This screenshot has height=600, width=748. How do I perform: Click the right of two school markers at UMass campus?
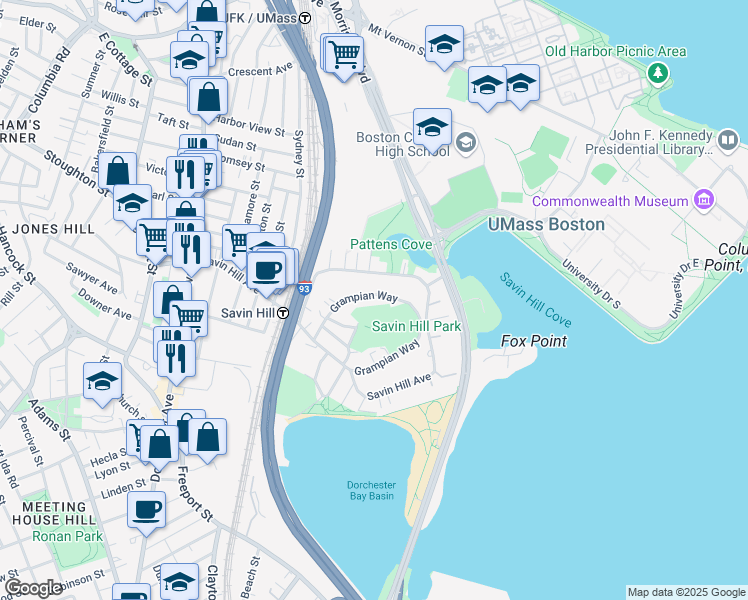(x=522, y=83)
